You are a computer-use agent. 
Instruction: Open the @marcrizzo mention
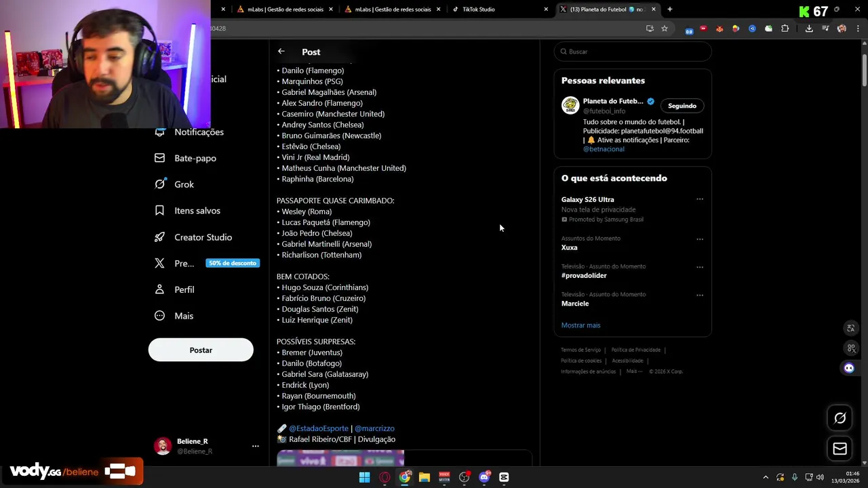(374, 428)
